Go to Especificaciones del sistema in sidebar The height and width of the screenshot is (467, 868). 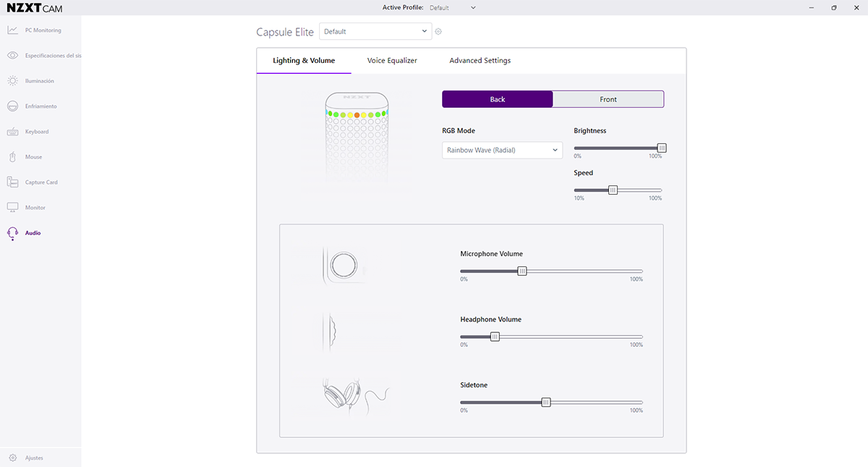41,56
